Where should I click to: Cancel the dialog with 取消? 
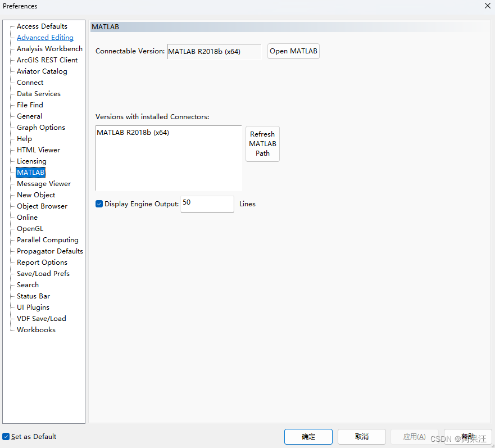point(362,437)
